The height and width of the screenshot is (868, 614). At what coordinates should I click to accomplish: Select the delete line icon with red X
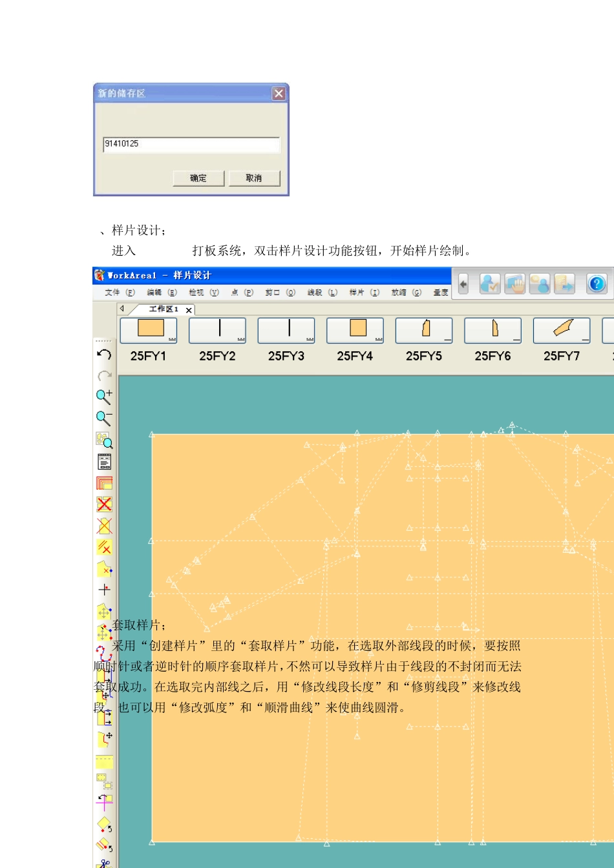click(104, 547)
